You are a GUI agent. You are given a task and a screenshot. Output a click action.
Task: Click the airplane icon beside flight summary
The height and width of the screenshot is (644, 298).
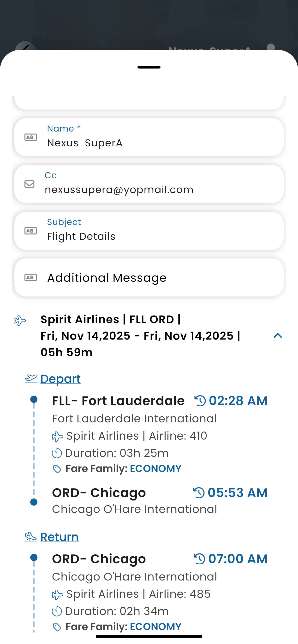(20, 320)
